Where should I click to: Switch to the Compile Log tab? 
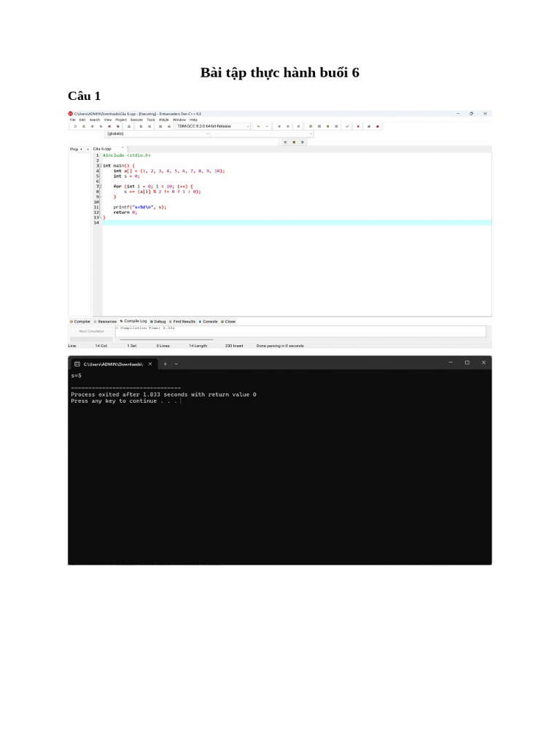(133, 321)
